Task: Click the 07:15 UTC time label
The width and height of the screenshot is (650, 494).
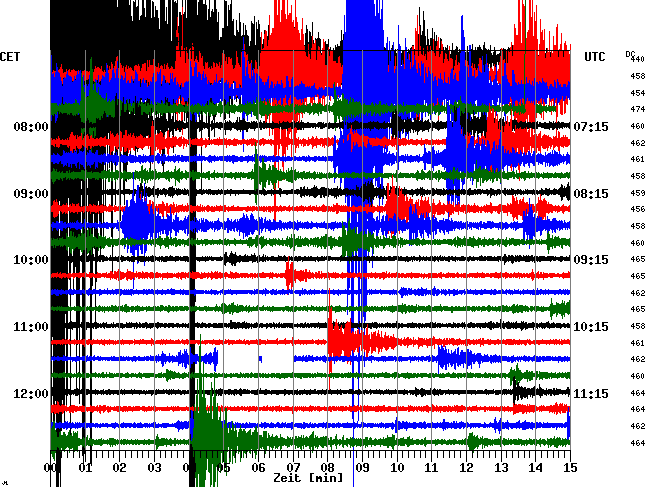Action: 591,127
